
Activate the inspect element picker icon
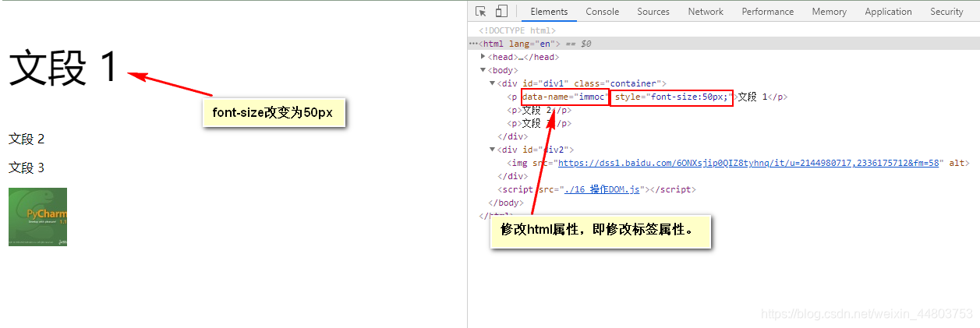[481, 11]
